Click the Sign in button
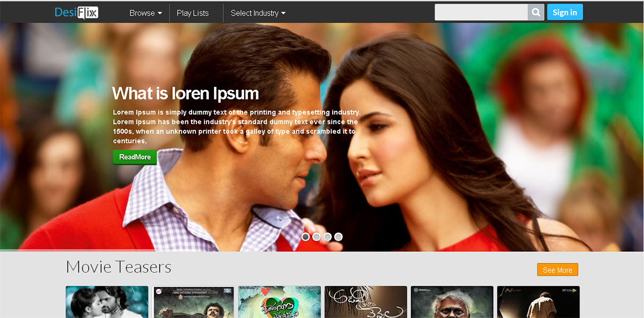 pyautogui.click(x=565, y=12)
